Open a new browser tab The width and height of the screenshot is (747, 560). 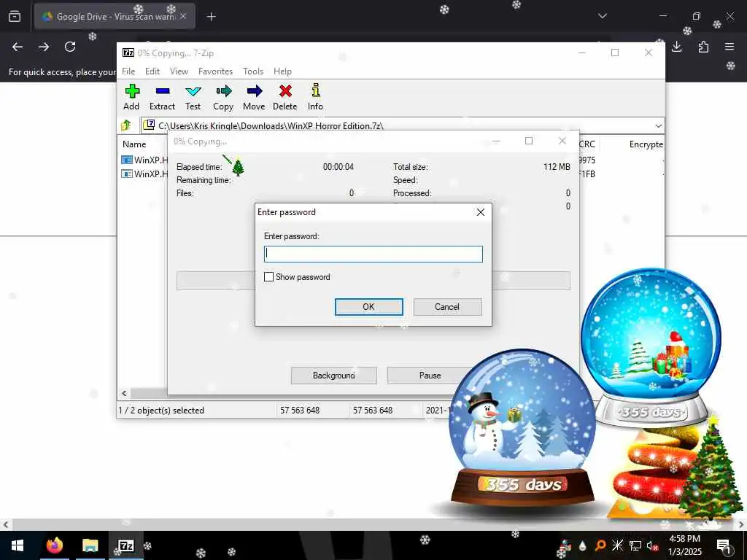(x=211, y=17)
